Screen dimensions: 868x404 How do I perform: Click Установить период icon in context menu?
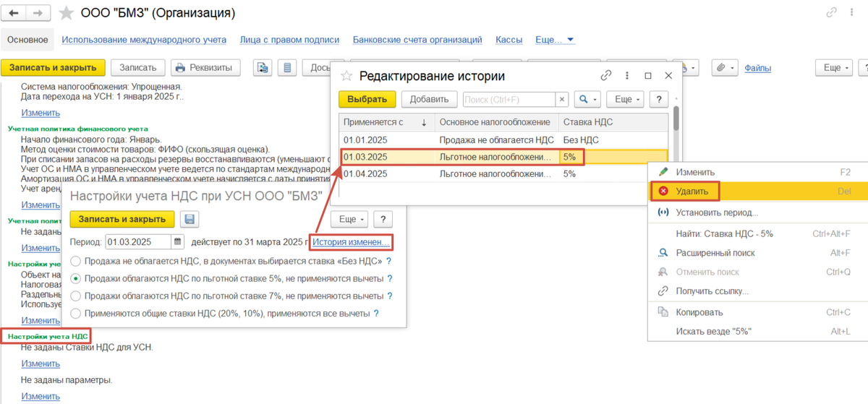pyautogui.click(x=663, y=212)
